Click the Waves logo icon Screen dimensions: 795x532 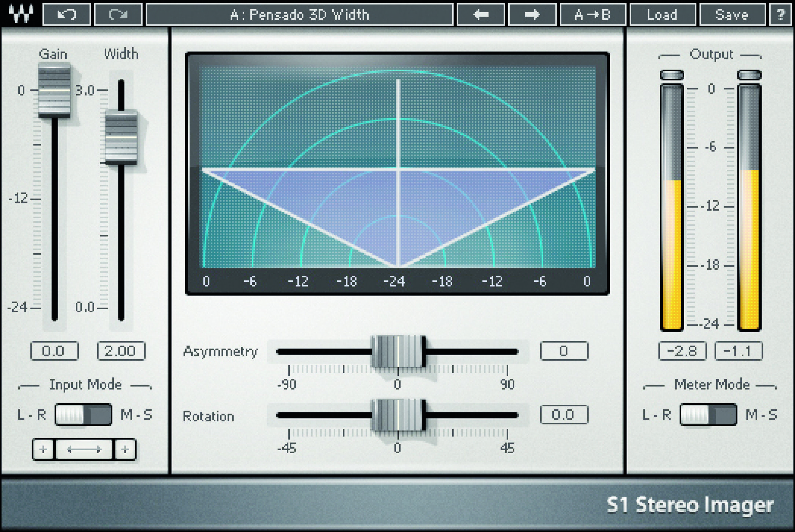(21, 14)
